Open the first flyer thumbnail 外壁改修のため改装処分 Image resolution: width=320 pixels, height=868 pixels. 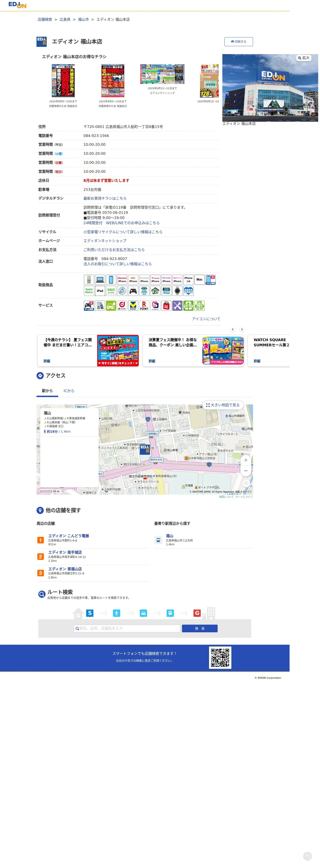(x=63, y=81)
